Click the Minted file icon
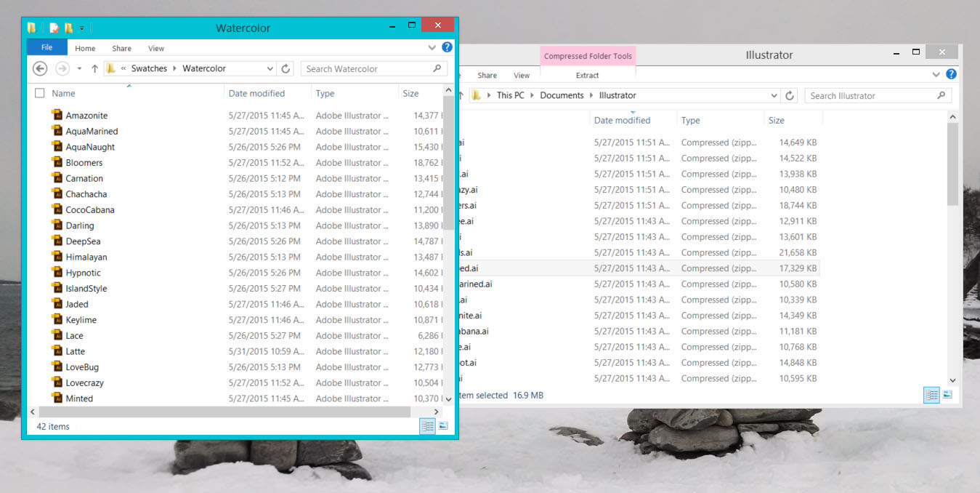 57,398
